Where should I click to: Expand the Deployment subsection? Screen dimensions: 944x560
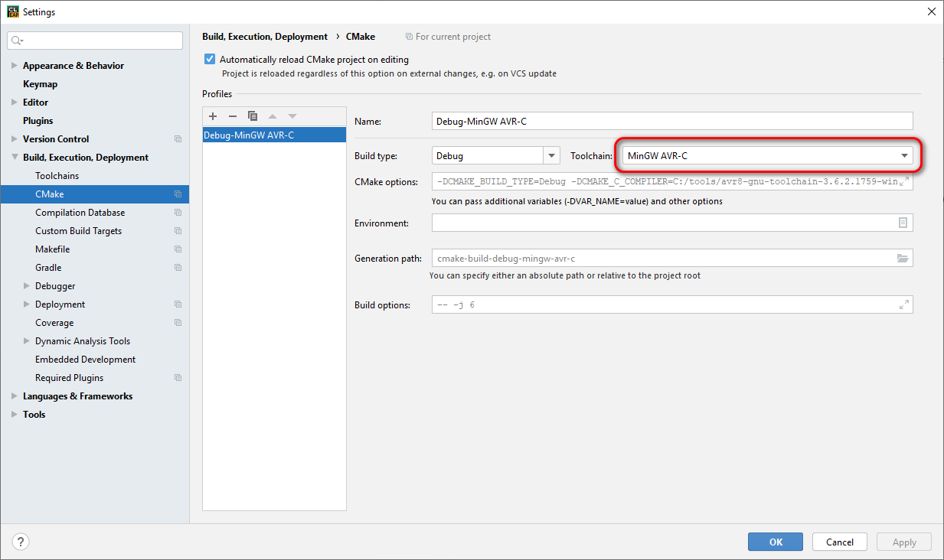point(27,304)
